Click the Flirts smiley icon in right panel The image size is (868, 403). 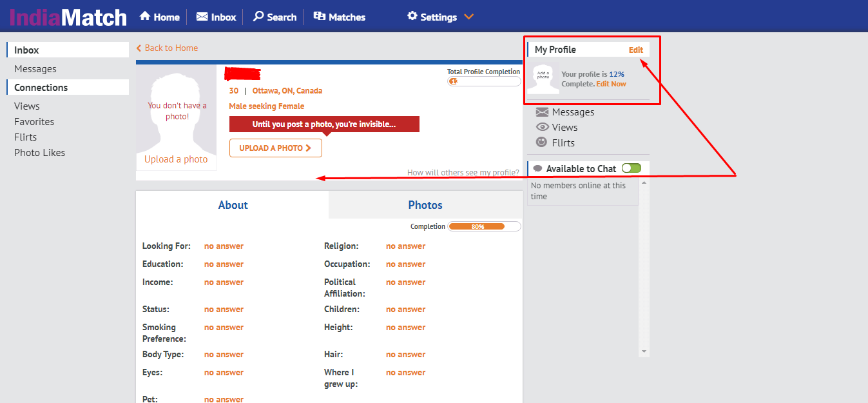tap(542, 143)
